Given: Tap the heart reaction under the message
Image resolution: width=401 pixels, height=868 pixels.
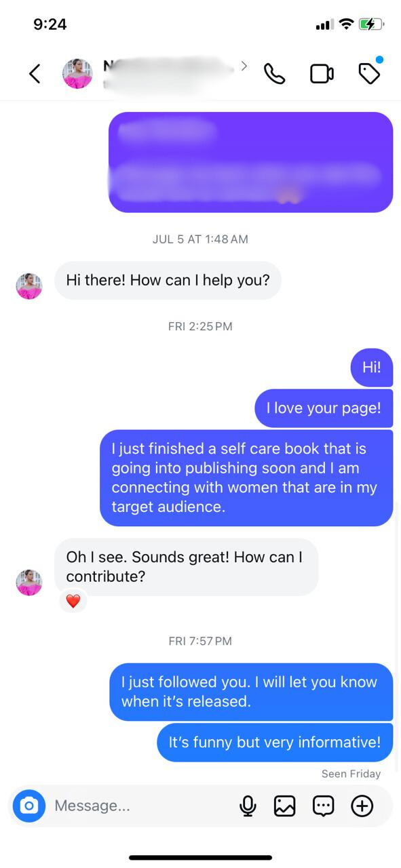Looking at the screenshot, I should click(73, 601).
